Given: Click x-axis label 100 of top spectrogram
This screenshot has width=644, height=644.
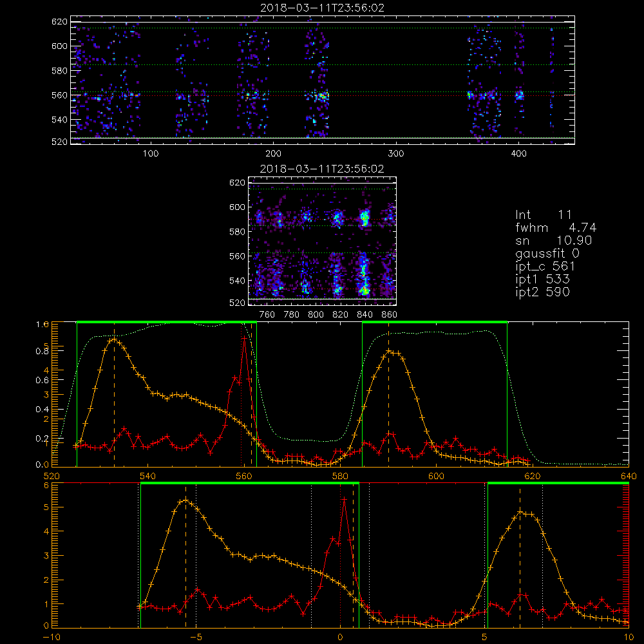Looking at the screenshot, I should pos(151,154).
